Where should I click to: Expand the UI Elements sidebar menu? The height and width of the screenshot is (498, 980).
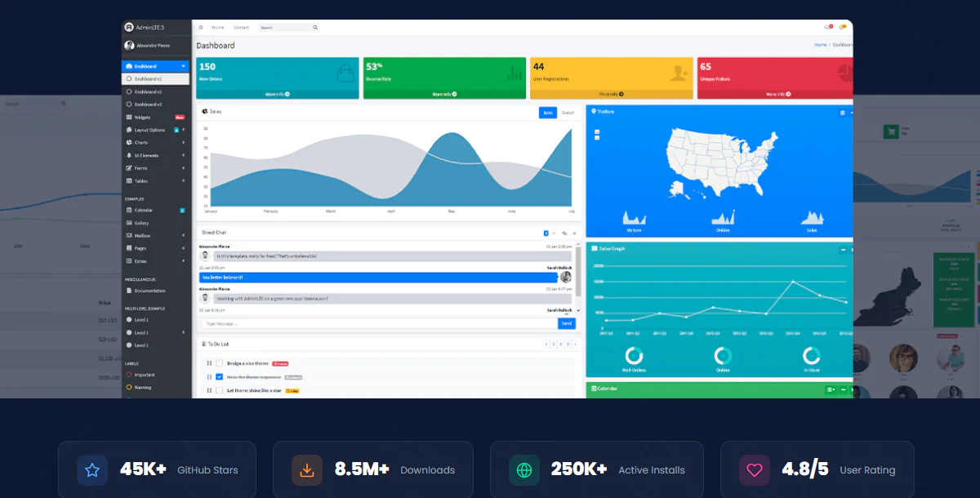[155, 155]
